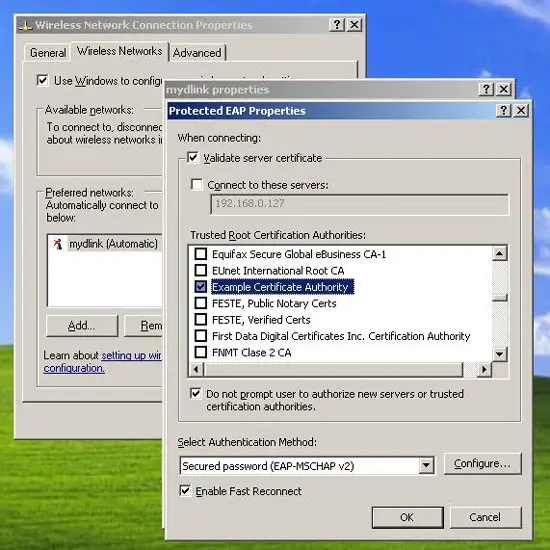Viewport: 550px width, 550px height.
Task: Check Equifax Secure Global eBusiness CA-1
Action: [x=201, y=254]
